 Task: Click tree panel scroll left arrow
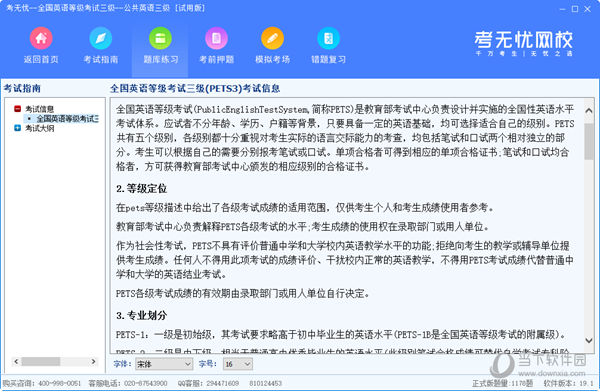click(x=16, y=361)
